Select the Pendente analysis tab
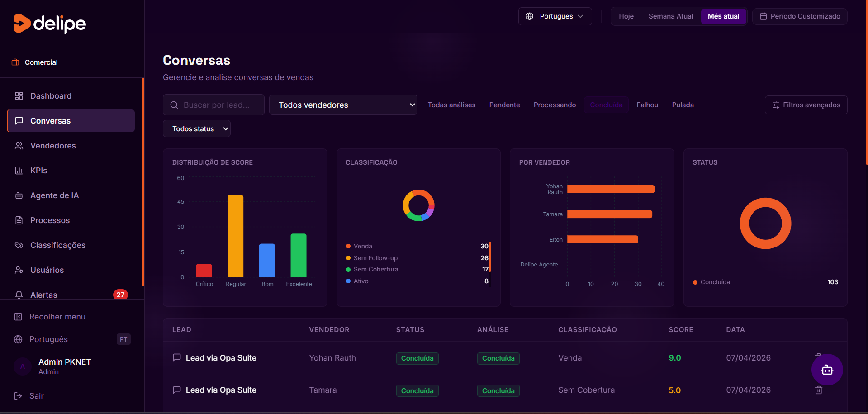The image size is (868, 414). click(504, 105)
